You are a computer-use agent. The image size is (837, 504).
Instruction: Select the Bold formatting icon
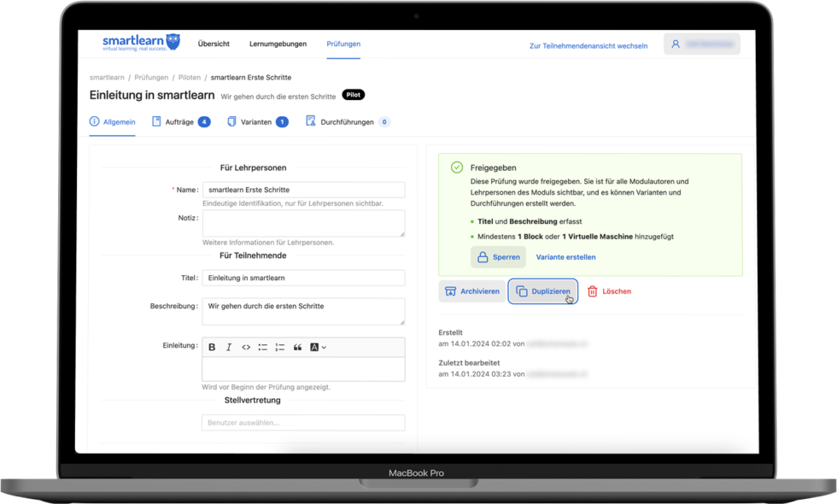(x=213, y=347)
